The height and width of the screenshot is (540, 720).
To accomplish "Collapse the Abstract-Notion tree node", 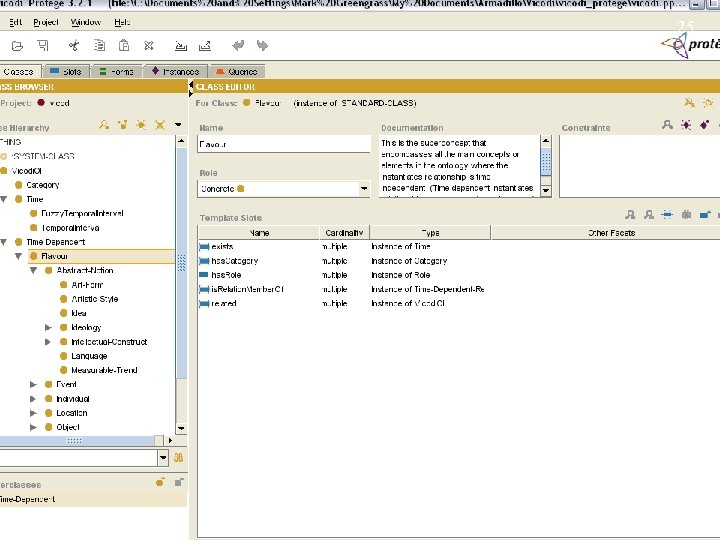I will (x=34, y=270).
